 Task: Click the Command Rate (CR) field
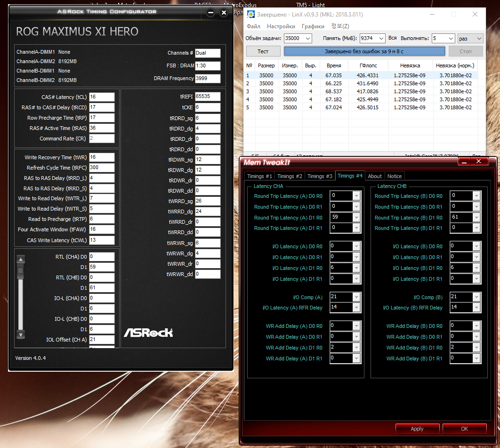[102, 138]
